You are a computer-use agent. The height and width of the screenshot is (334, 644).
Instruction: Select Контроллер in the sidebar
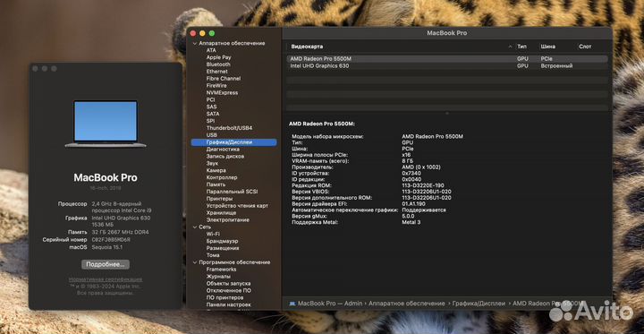[x=222, y=177]
